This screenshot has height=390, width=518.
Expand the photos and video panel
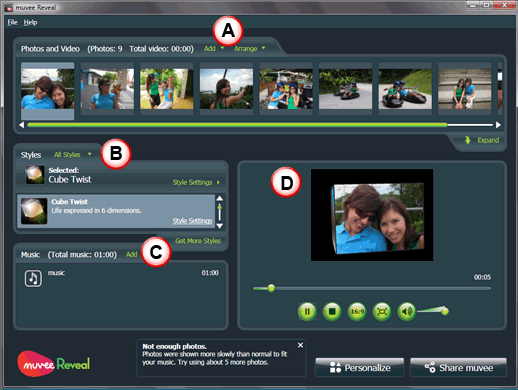click(488, 140)
